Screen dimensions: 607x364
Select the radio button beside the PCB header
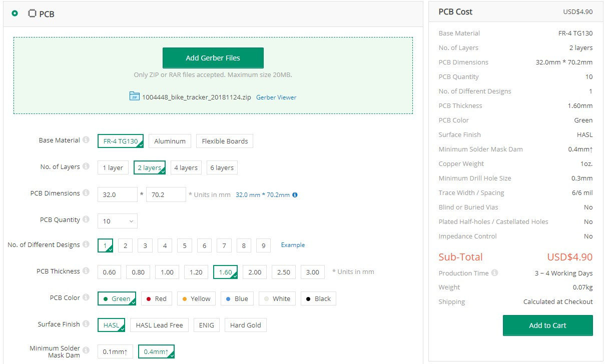point(15,14)
